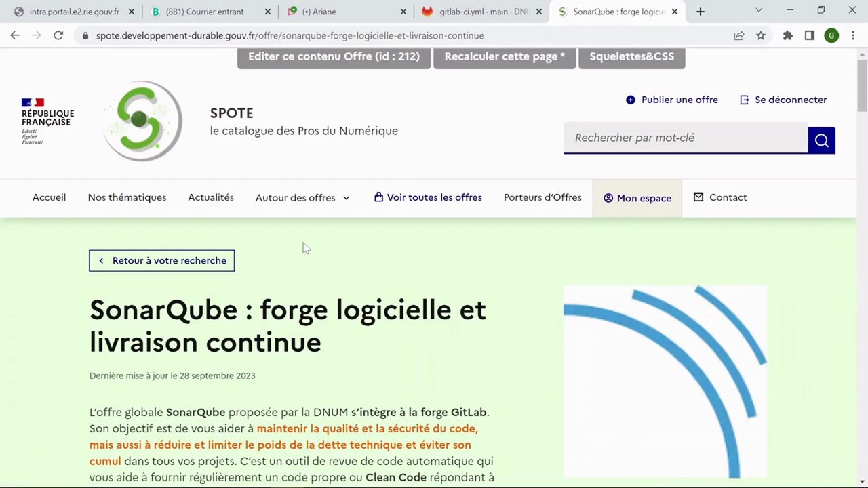Open the Squelettes&CSS button

point(632,57)
